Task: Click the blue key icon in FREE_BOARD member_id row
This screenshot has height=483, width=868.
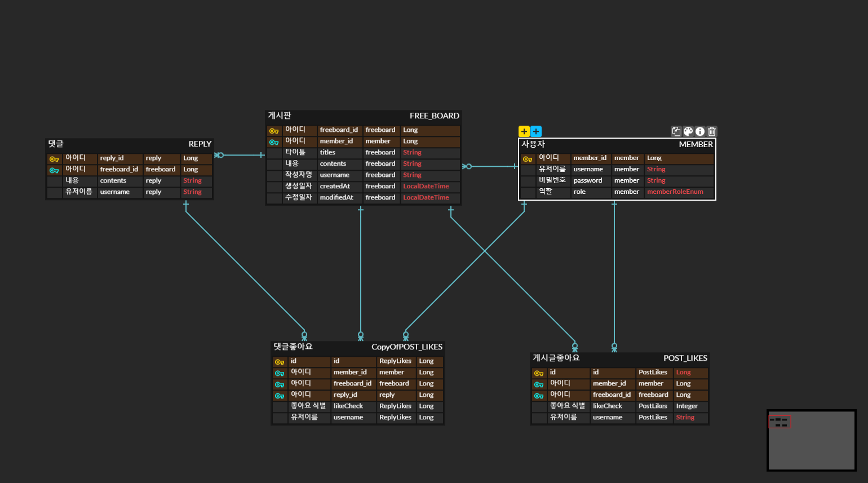Action: coord(274,142)
